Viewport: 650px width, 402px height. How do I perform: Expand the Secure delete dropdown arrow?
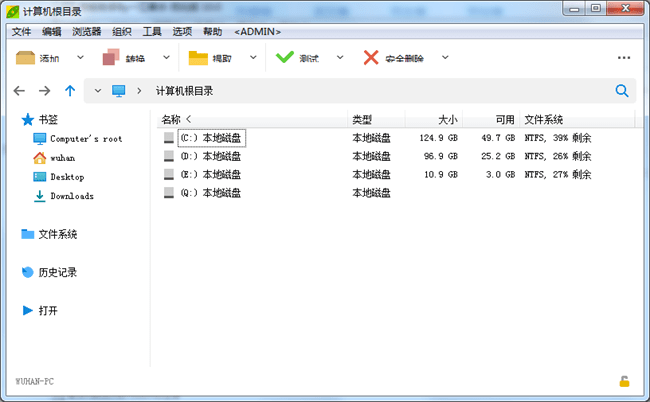pos(445,58)
